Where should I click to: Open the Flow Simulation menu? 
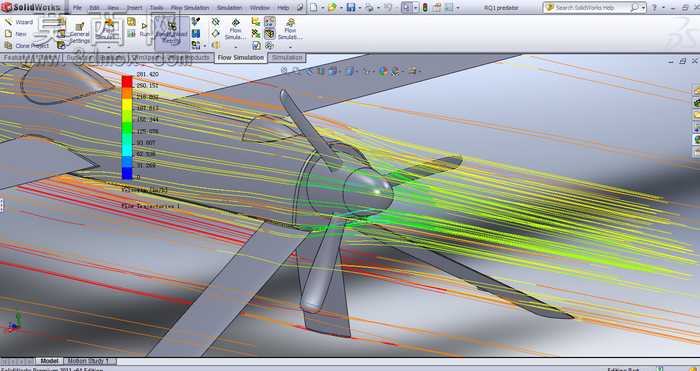(x=190, y=8)
